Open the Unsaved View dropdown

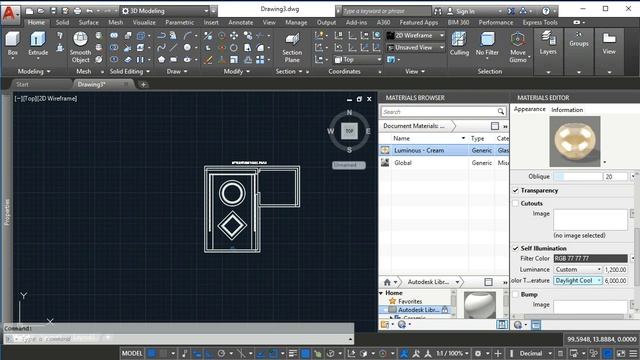pos(415,48)
